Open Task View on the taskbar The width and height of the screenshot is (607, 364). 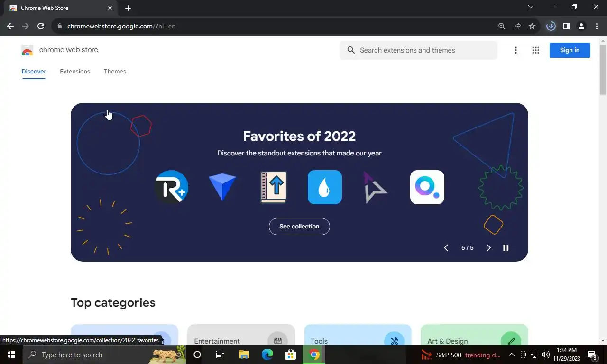(220, 355)
